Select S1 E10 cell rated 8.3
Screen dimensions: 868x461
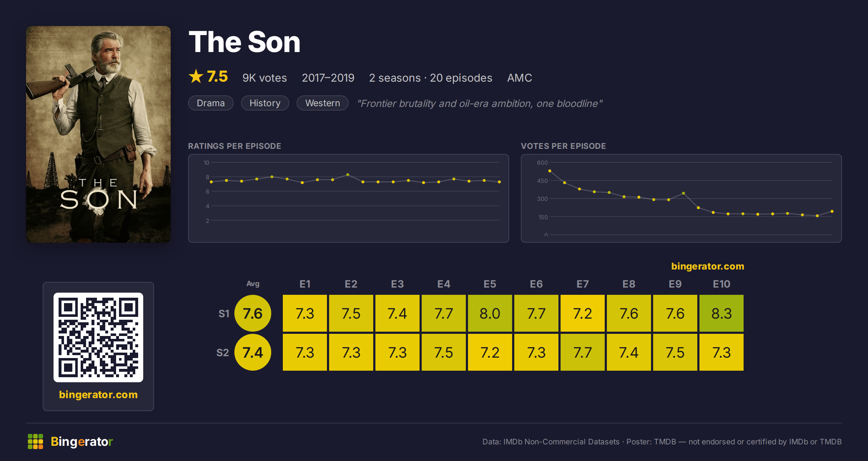pos(722,313)
